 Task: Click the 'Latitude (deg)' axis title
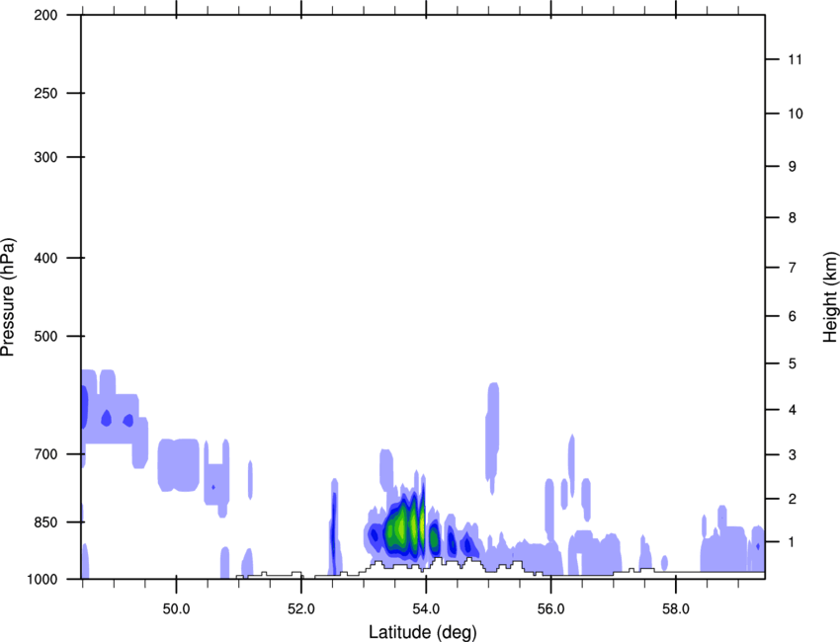pyautogui.click(x=422, y=632)
